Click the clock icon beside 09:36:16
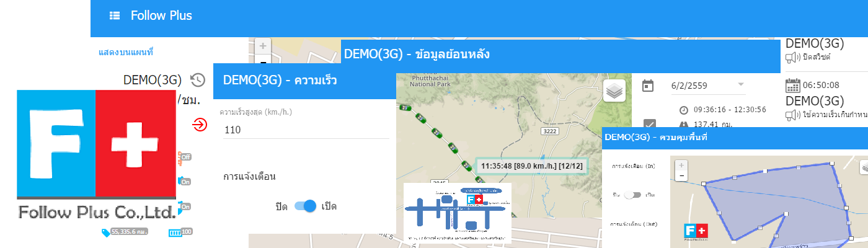868x248 pixels. (684, 110)
